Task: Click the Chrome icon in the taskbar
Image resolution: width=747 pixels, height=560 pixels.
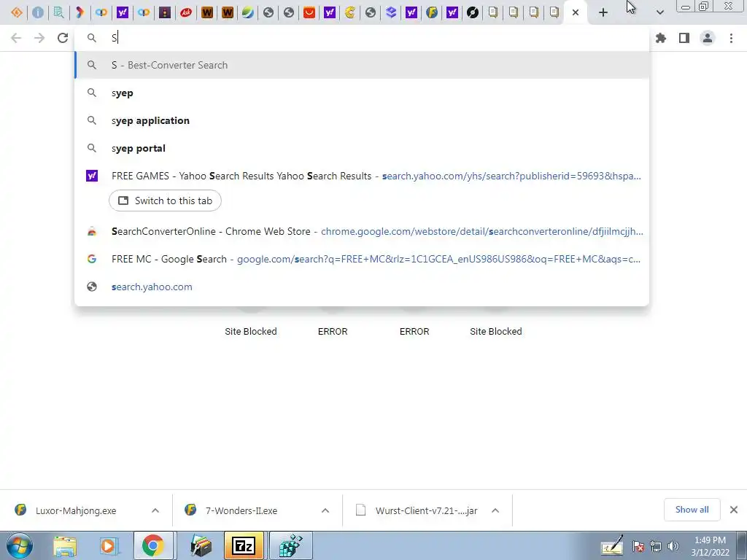Action: pyautogui.click(x=152, y=545)
